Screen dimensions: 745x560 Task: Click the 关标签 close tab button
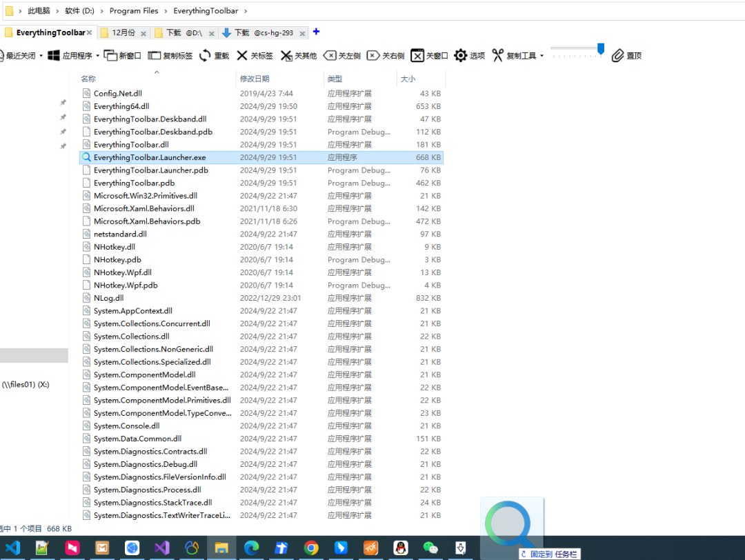[255, 56]
